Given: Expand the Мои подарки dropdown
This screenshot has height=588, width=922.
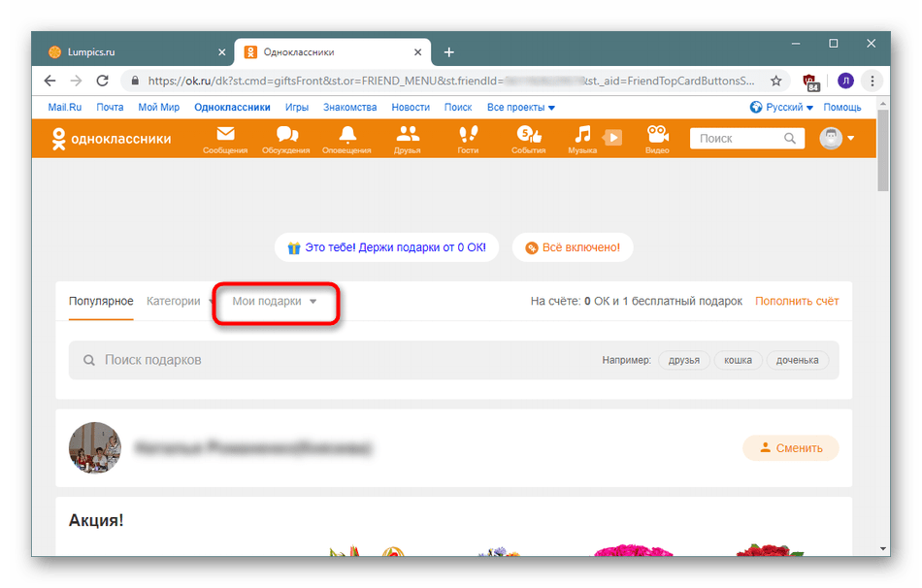Looking at the screenshot, I should pyautogui.click(x=275, y=301).
